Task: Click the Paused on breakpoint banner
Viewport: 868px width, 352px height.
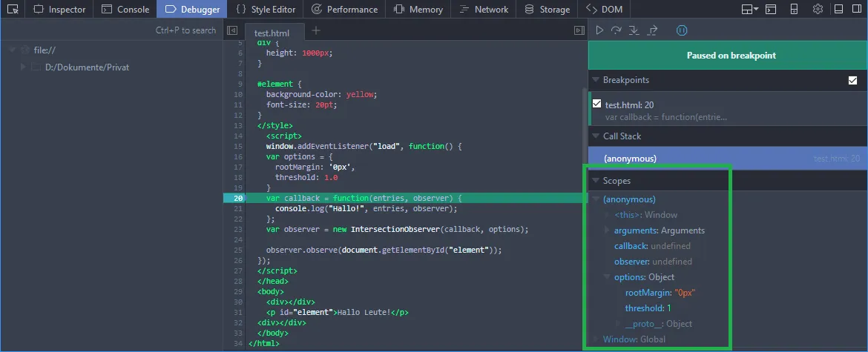Action: click(728, 56)
